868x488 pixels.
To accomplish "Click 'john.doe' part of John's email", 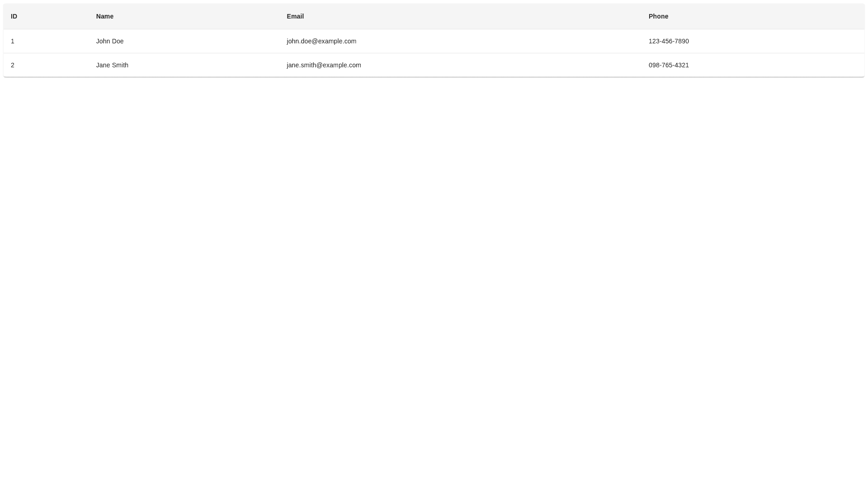I will [x=299, y=41].
